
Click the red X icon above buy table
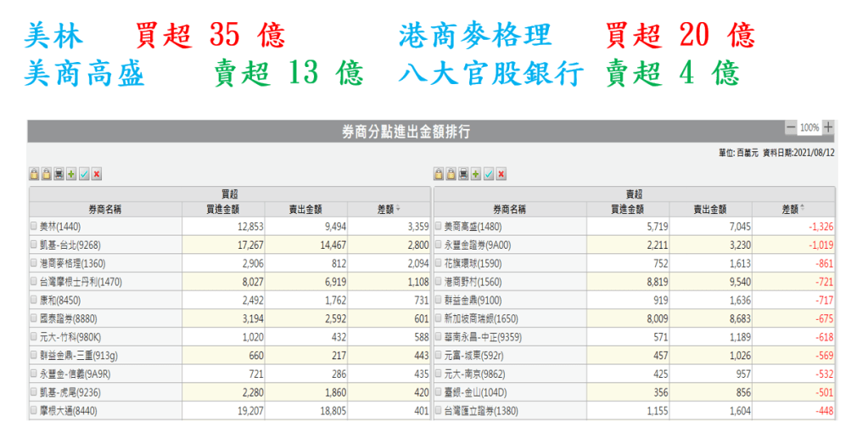(97, 174)
